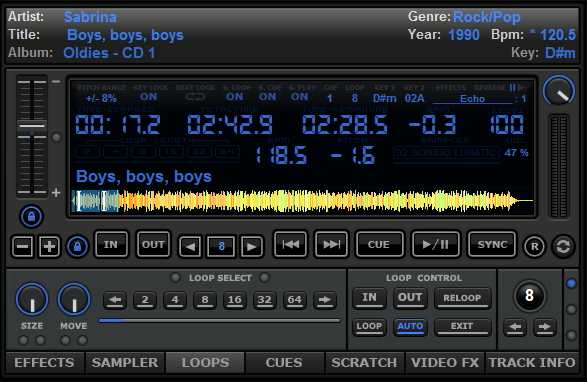Click the play/pause transport button
Image resolution: width=587 pixels, height=382 pixels.
436,245
